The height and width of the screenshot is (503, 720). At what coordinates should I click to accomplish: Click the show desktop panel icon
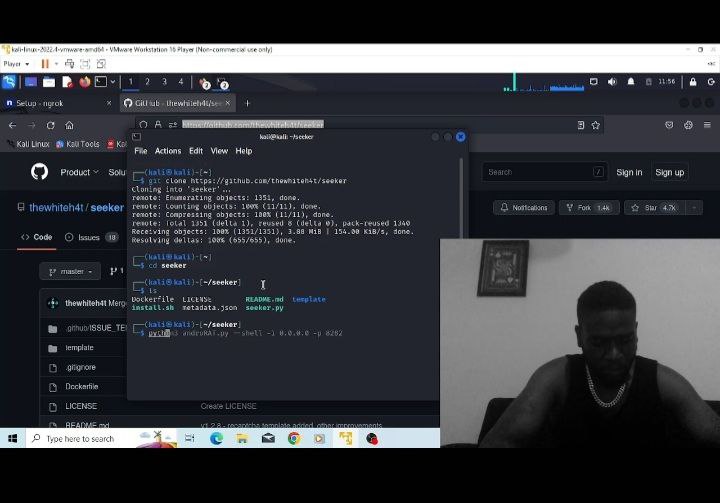pyautogui.click(x=31, y=82)
